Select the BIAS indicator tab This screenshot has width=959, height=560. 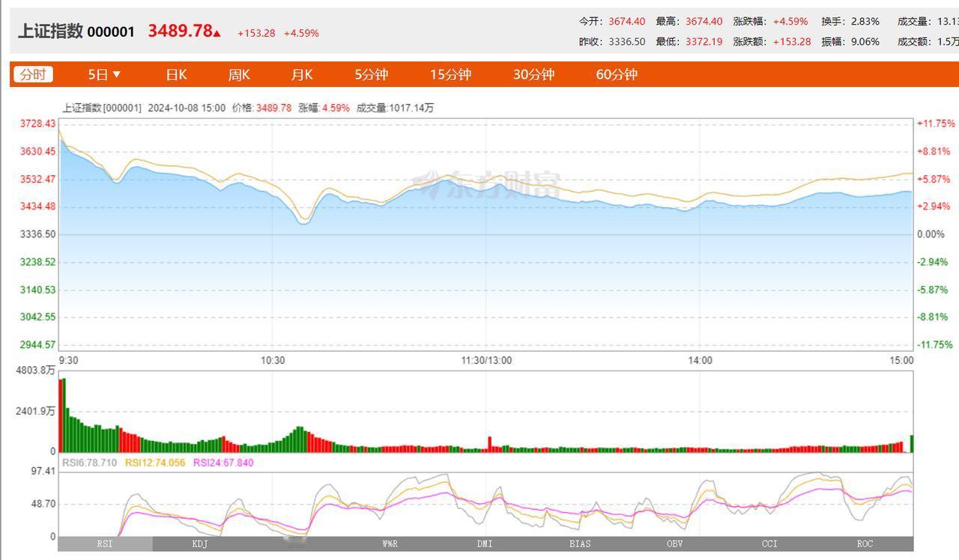point(580,544)
